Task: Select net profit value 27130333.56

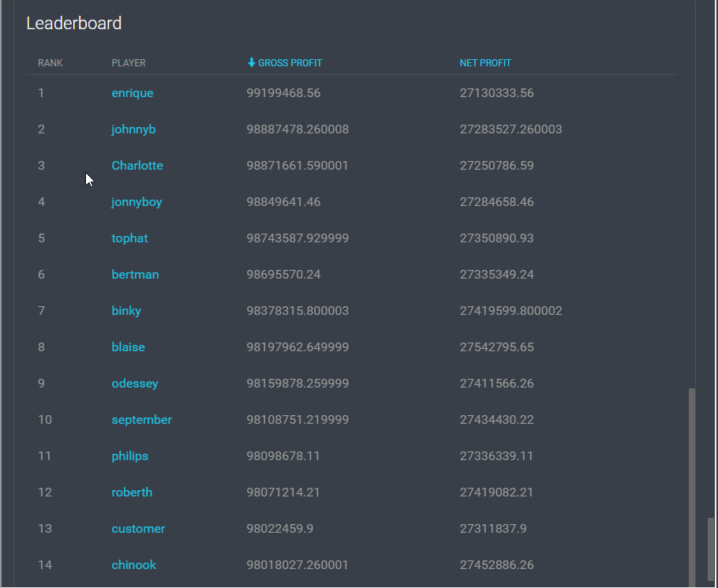Action: pos(497,93)
